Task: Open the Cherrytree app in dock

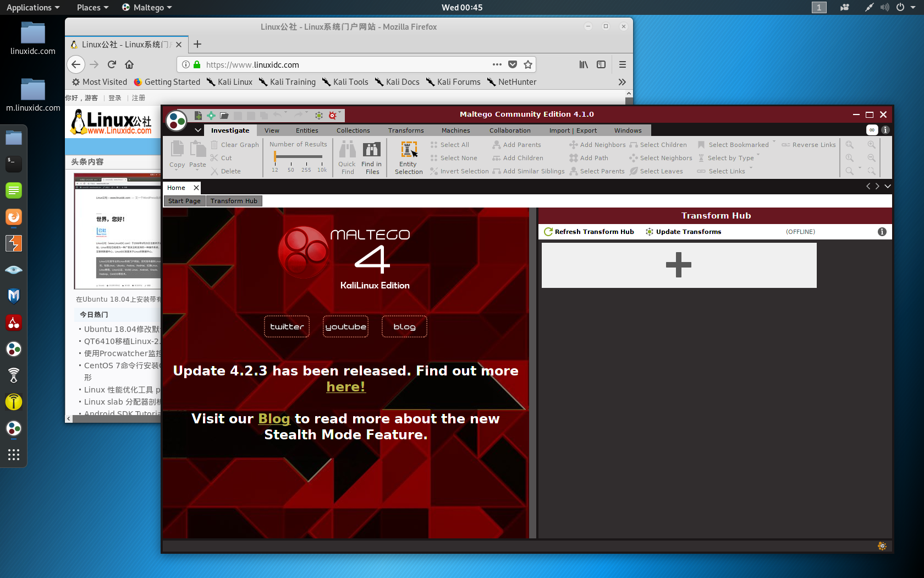Action: coord(14,323)
